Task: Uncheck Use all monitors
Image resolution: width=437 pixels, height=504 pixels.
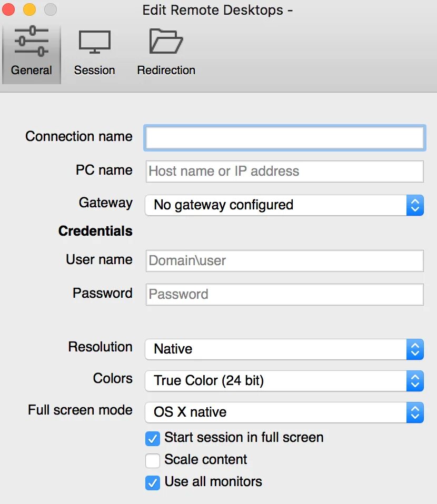Action: pyautogui.click(x=153, y=483)
